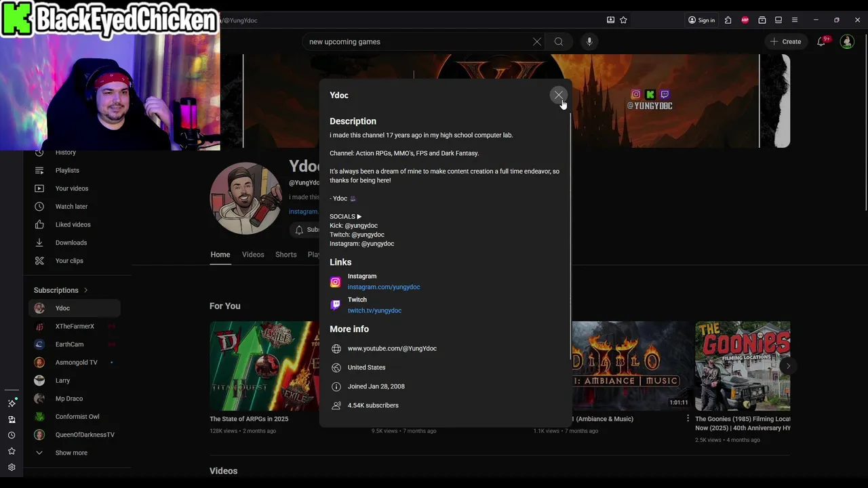Viewport: 868px width, 488px height.
Task: Open the Conformist Owl subscription
Action: (x=75, y=417)
